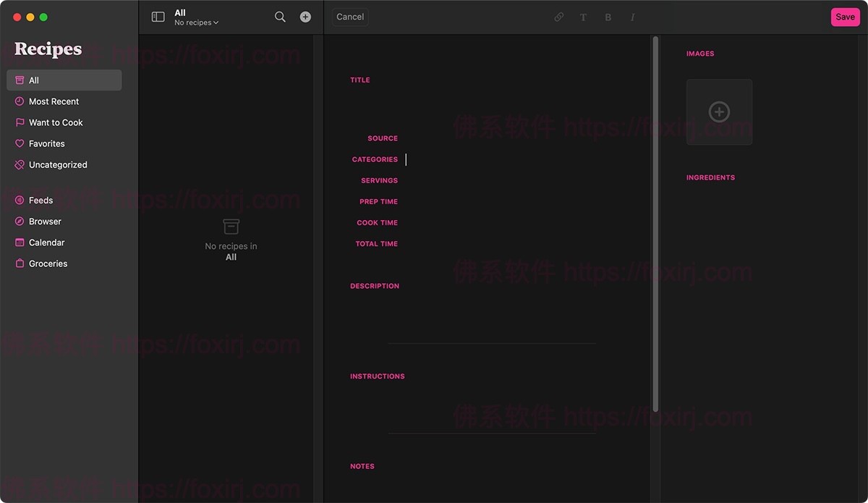
Task: Toggle the sidebar panel icon
Action: coord(158,17)
